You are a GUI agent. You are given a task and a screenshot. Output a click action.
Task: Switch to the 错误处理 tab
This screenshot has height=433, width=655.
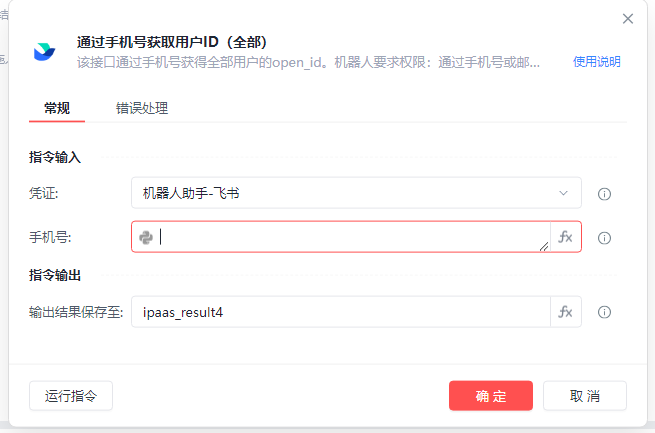142,108
